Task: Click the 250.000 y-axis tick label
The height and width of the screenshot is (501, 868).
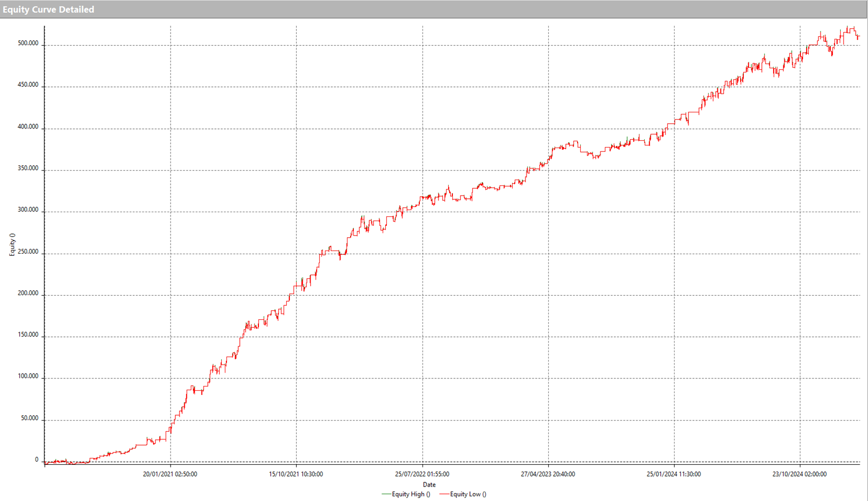Action: pos(28,252)
